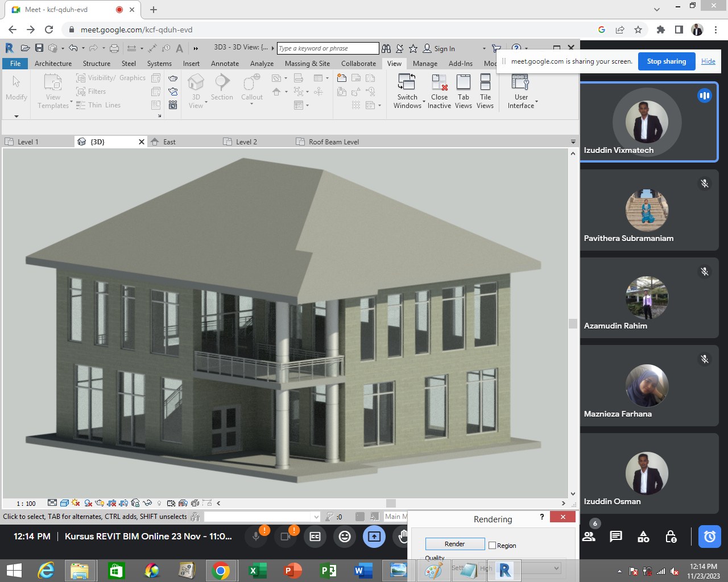Click Tile Views icon

point(485,82)
